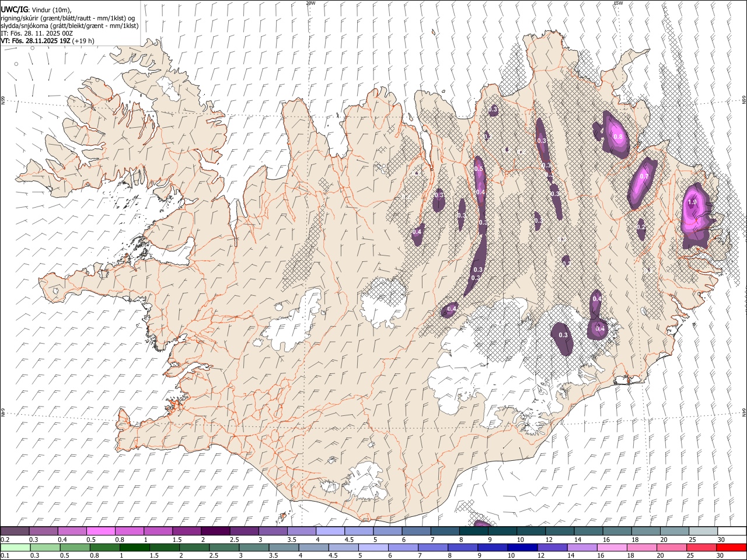The width and height of the screenshot is (747, 560).
Task: Pick the darkest purple 2 snow legend swatch
Action: (x=215, y=531)
